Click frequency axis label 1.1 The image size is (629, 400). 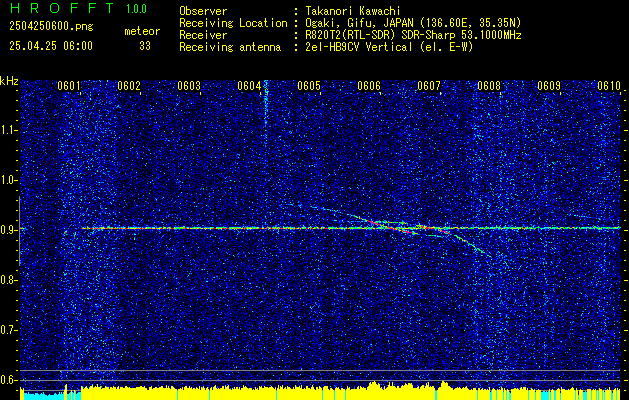[x=8, y=130]
